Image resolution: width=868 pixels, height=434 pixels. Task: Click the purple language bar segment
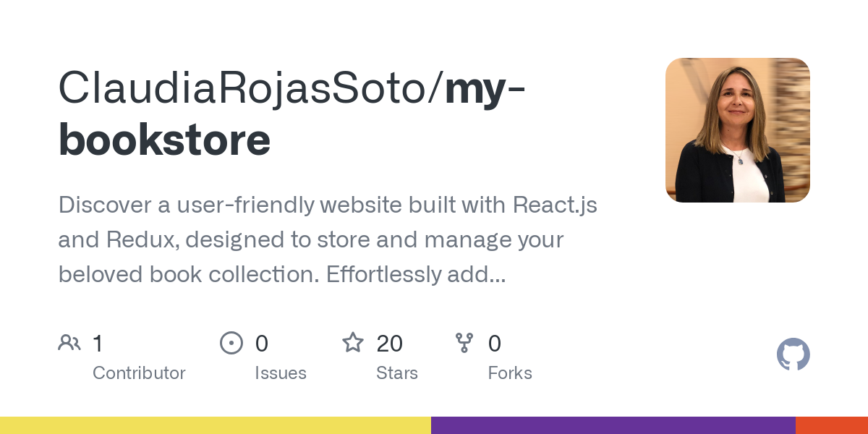point(613,425)
